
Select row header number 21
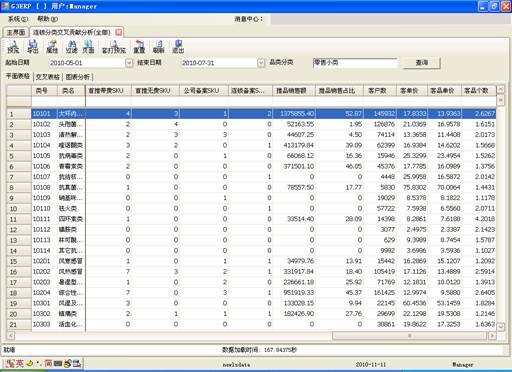[x=19, y=324]
